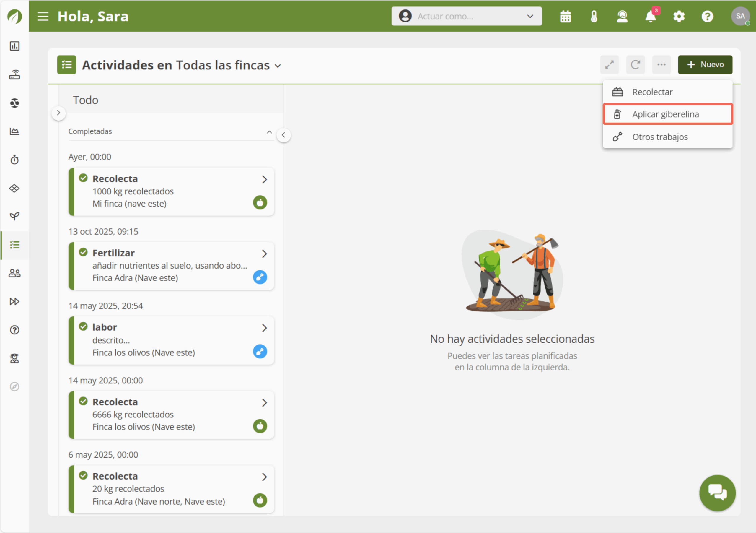
Task: Toggle the hamburger menu
Action: coord(43,17)
